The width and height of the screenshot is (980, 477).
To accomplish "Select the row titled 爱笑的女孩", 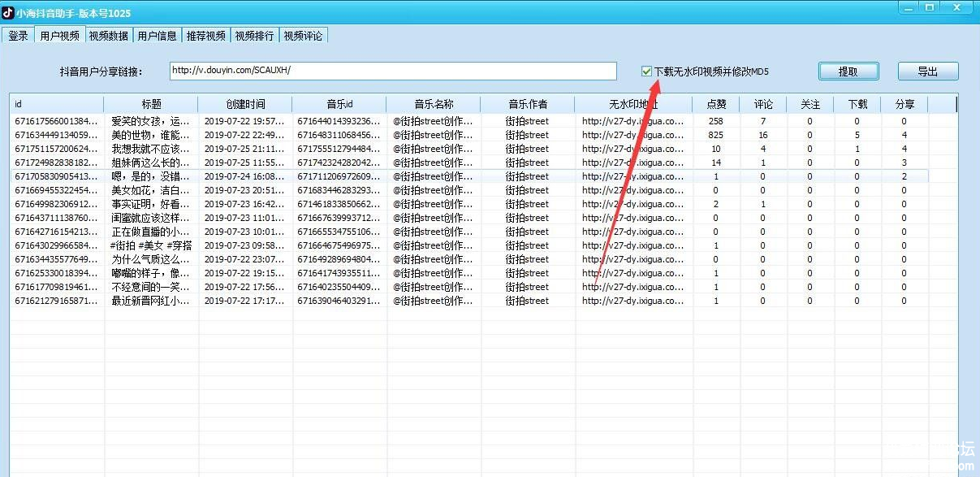I will tap(151, 121).
